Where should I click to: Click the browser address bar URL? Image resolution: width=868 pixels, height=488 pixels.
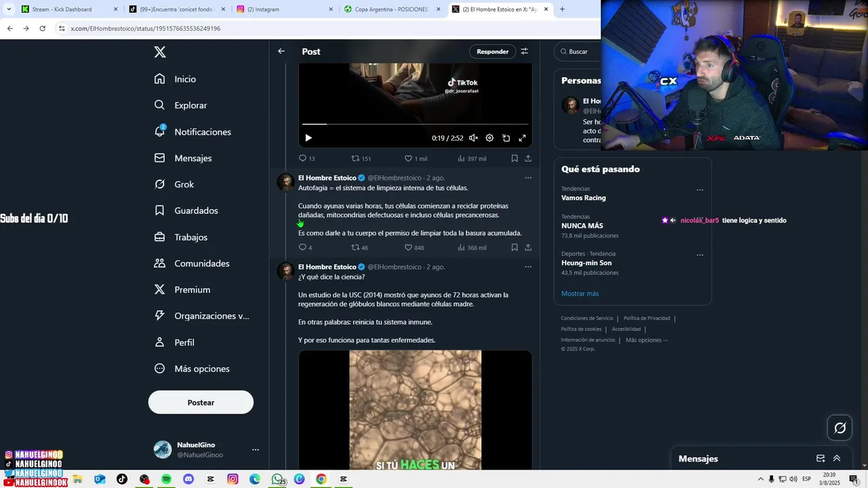[145, 28]
